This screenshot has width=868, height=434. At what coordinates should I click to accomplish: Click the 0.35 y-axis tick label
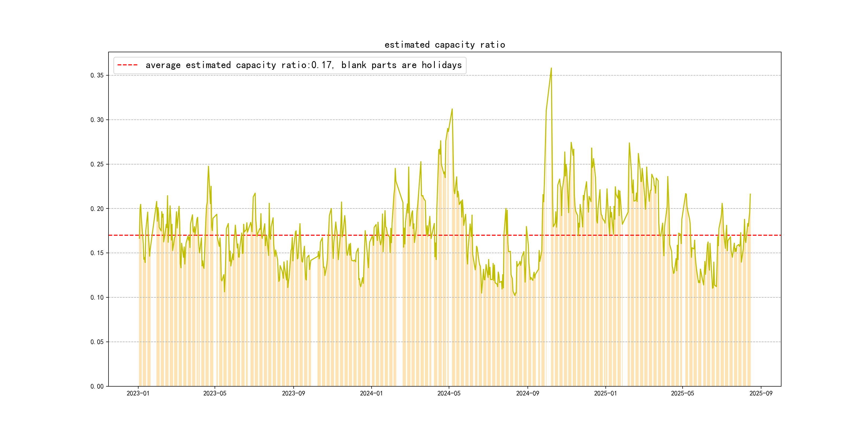click(x=97, y=75)
